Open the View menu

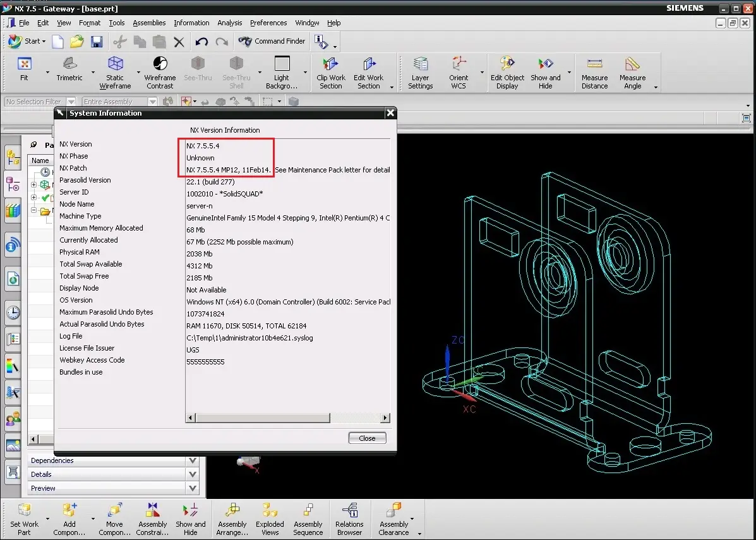[x=64, y=23]
